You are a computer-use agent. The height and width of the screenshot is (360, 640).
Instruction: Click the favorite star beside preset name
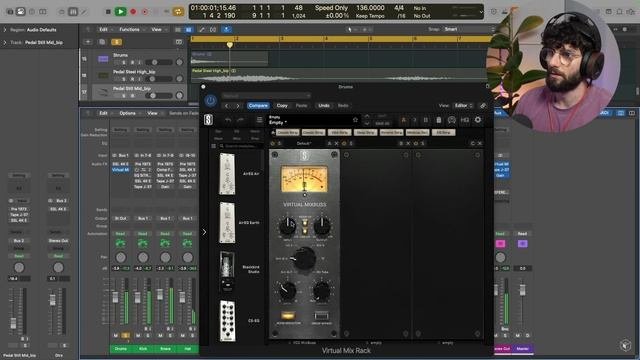355,120
